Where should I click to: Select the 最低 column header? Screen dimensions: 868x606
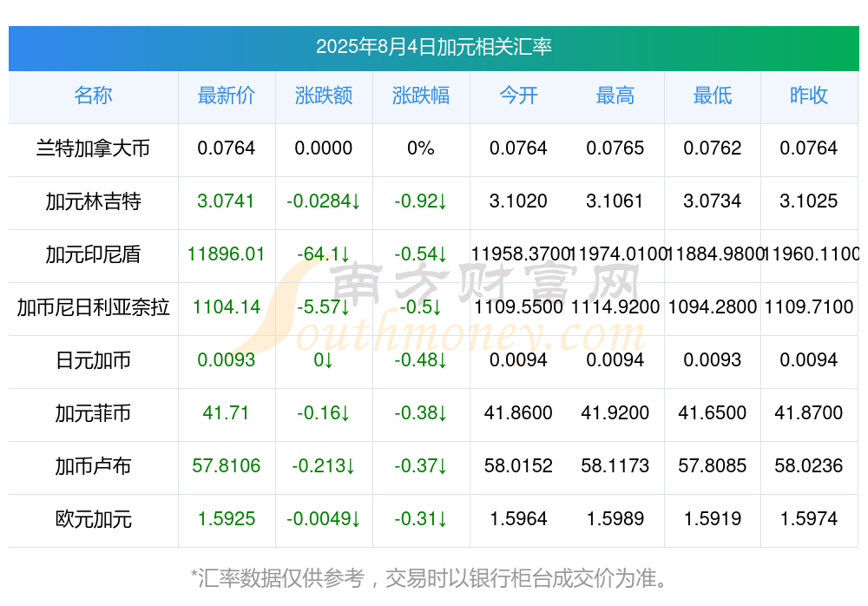713,96
